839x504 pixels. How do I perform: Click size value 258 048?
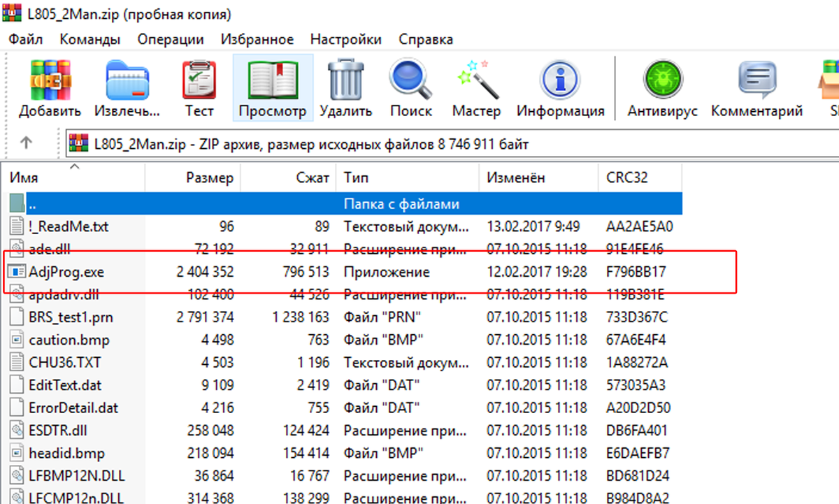tap(211, 431)
